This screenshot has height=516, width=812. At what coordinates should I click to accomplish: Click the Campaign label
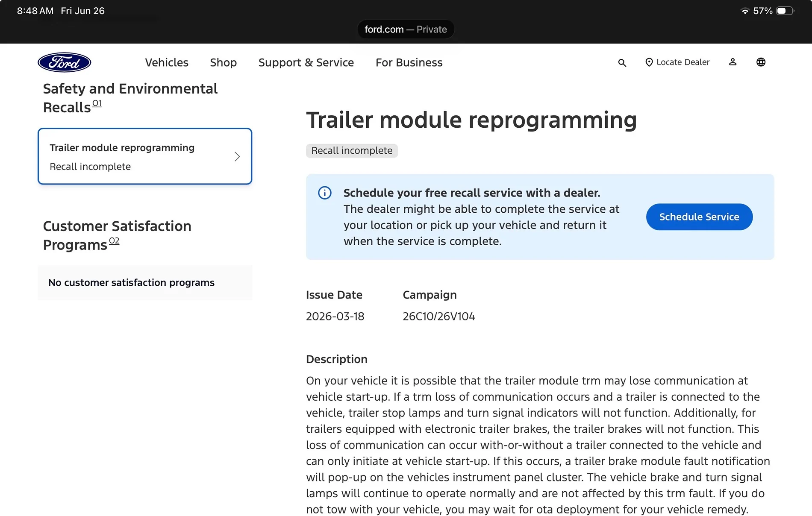430,295
